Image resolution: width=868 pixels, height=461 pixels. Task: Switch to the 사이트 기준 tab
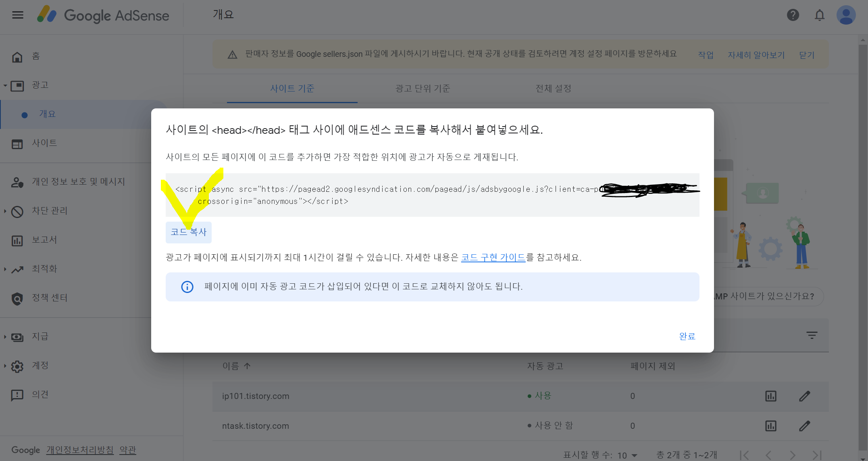point(292,88)
